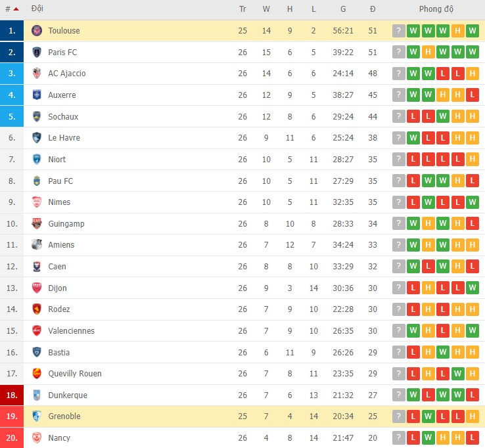Sort standings by Đ points column
Viewport: 485px width, 448px height.
373,9
